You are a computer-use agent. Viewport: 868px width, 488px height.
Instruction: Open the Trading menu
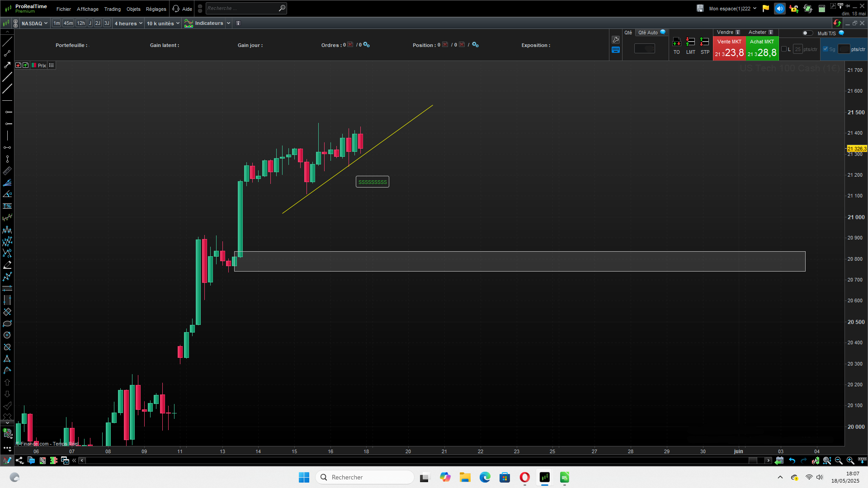(x=112, y=9)
